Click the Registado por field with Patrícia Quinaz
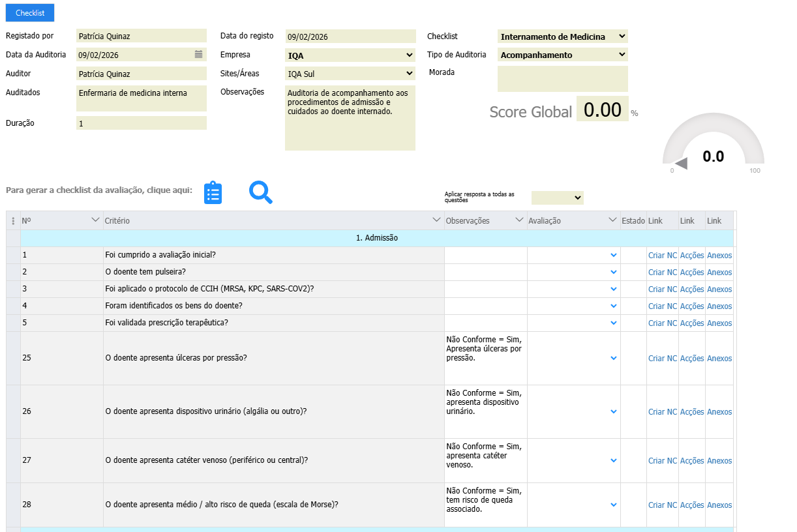This screenshot has width=797, height=532. (142, 37)
